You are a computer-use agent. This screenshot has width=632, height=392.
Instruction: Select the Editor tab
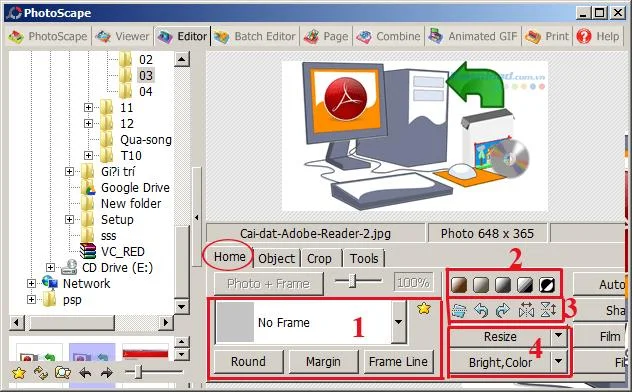pos(182,37)
